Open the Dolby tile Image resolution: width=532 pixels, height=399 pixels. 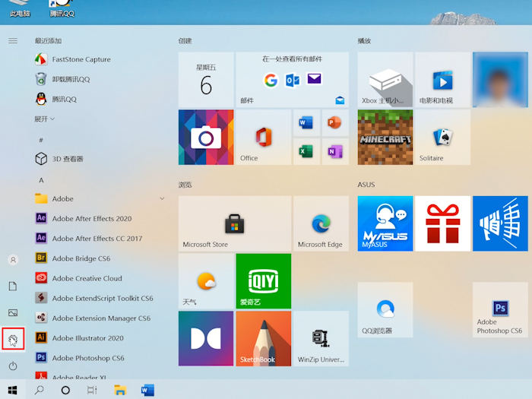click(206, 338)
